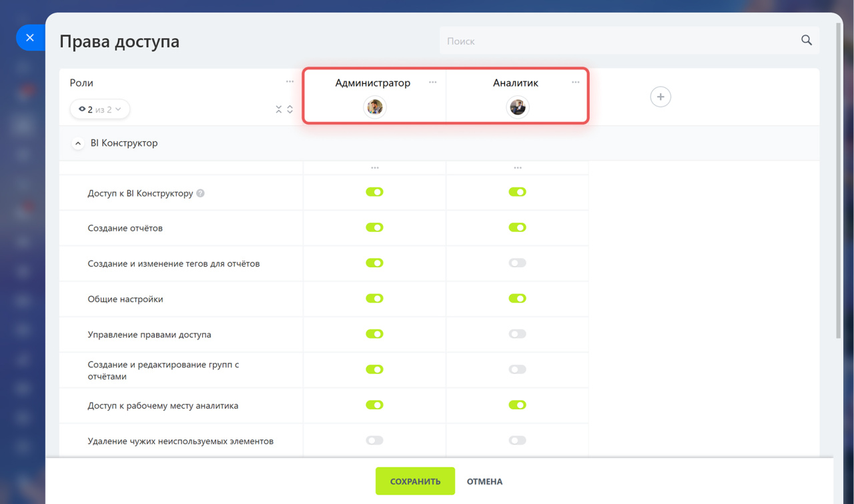Click Аналитик user avatar
The height and width of the screenshot is (504, 854).
click(x=517, y=107)
